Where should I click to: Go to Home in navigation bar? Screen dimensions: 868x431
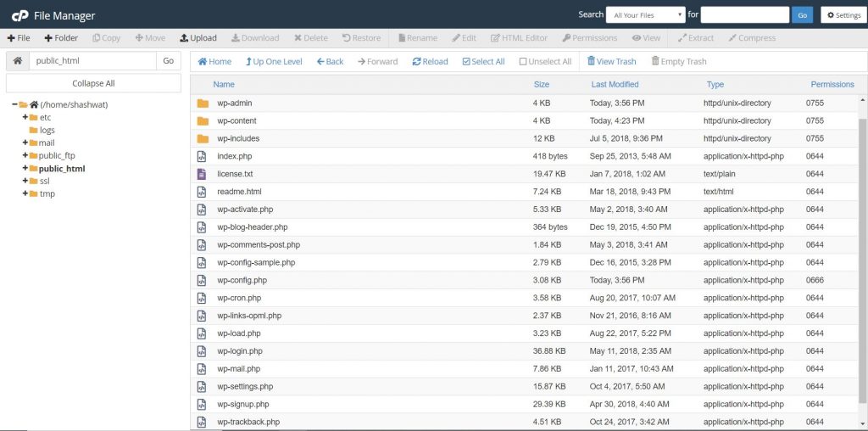214,61
